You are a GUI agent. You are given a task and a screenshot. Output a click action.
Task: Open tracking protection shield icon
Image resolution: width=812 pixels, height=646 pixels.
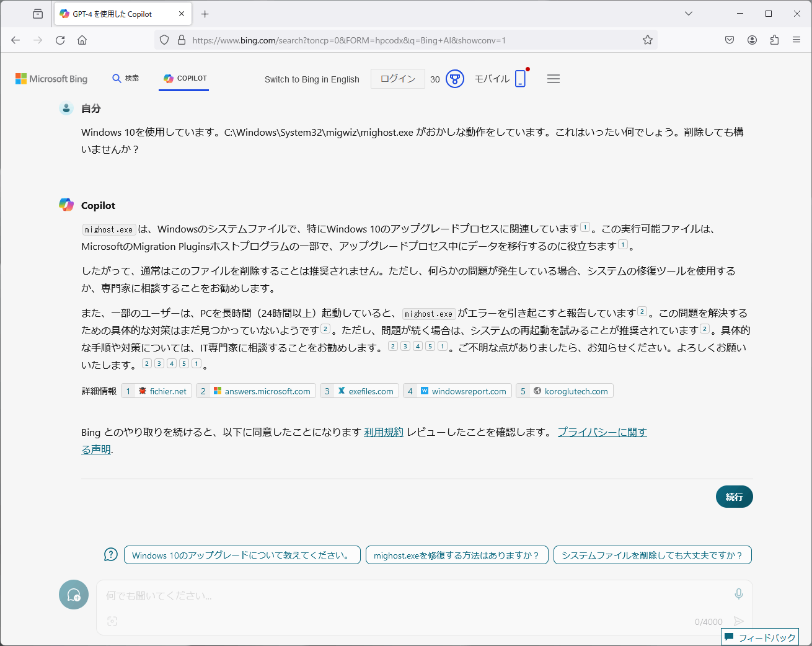click(x=164, y=40)
